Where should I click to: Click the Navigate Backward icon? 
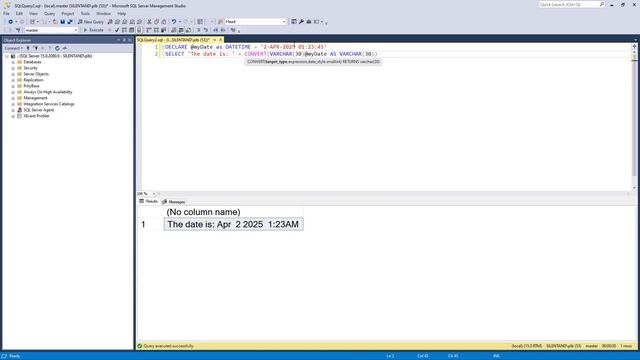[11, 22]
